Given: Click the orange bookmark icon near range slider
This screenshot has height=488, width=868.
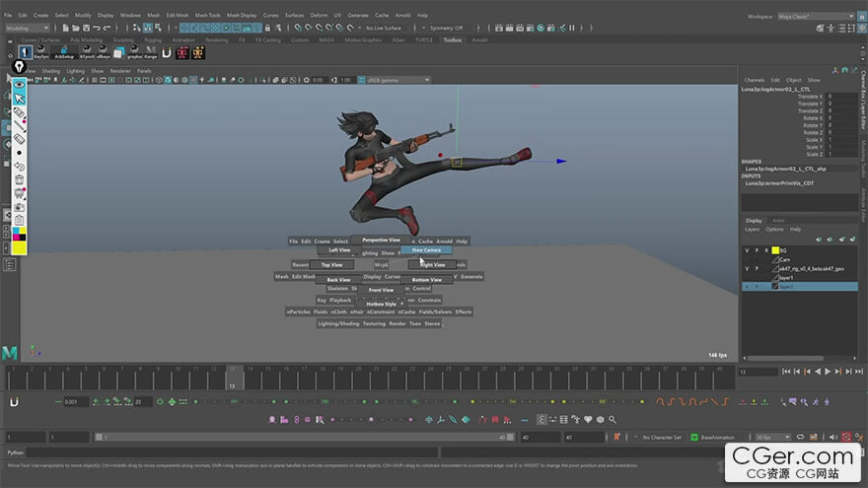Looking at the screenshot, I should tap(616, 437).
